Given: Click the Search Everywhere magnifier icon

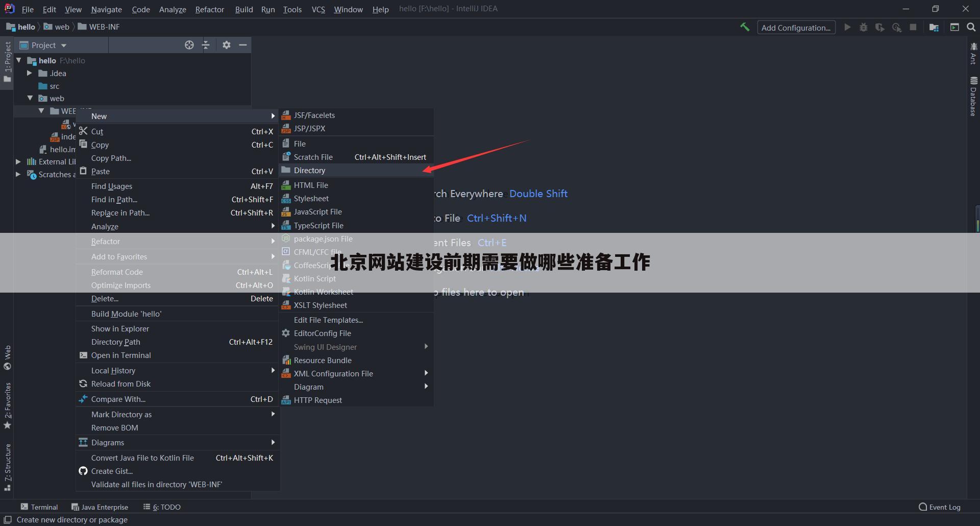Looking at the screenshot, I should pos(971,27).
